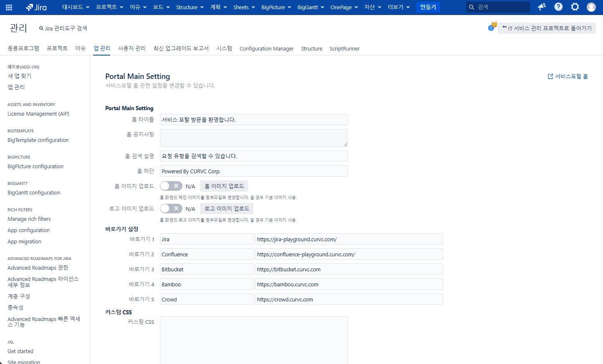The image size is (603, 364).
Task: Expand the 이슈 dropdown in top bar
Action: [x=138, y=7]
